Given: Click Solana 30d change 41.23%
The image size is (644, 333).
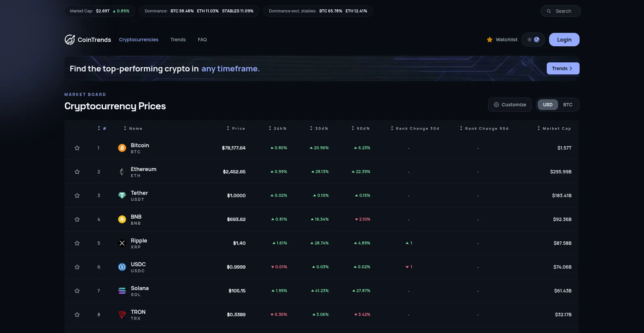Looking at the screenshot, I should pyautogui.click(x=320, y=291).
